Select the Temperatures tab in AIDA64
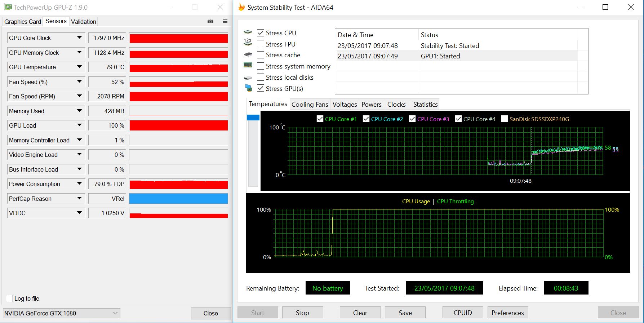Image resolution: width=644 pixels, height=323 pixels. 268,104
